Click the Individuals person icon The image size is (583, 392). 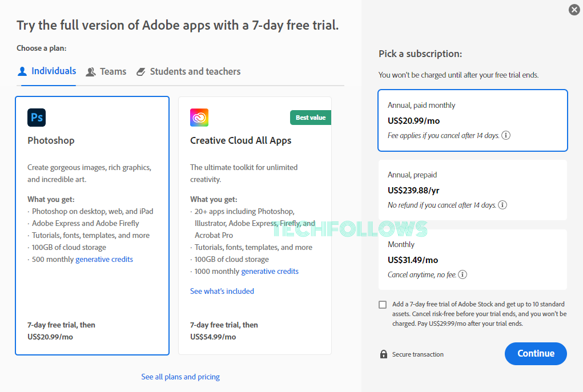22,71
